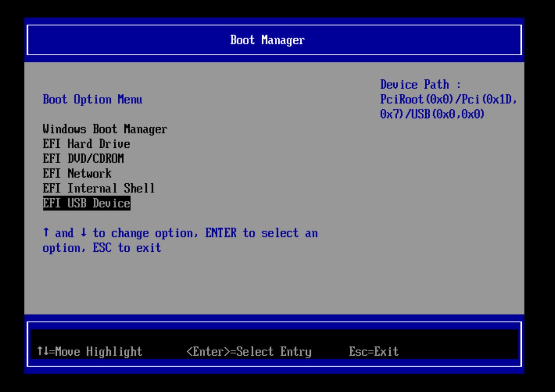Click the Boot Manager title bar
Image resolution: width=555 pixels, height=392 pixels.
[x=268, y=40]
